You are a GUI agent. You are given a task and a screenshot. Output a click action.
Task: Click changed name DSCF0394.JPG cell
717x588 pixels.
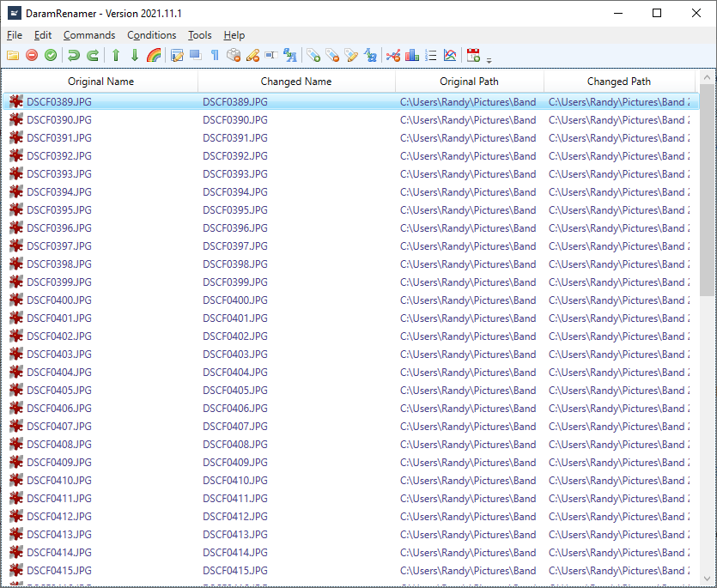coord(235,192)
